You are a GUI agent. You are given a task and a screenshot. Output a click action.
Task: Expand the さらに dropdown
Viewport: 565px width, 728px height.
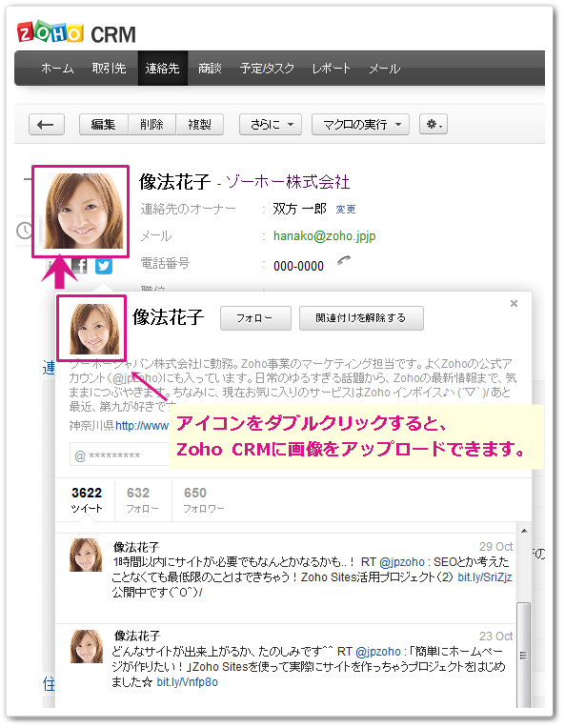click(x=271, y=125)
